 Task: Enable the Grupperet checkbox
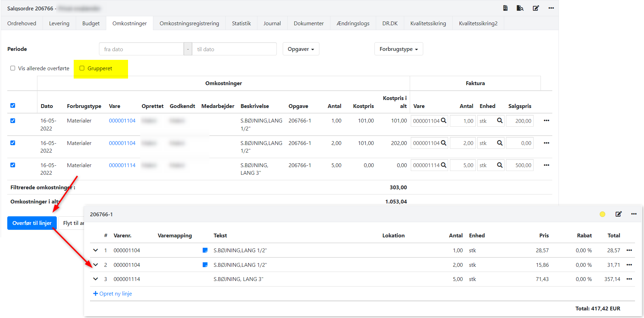[x=82, y=68]
